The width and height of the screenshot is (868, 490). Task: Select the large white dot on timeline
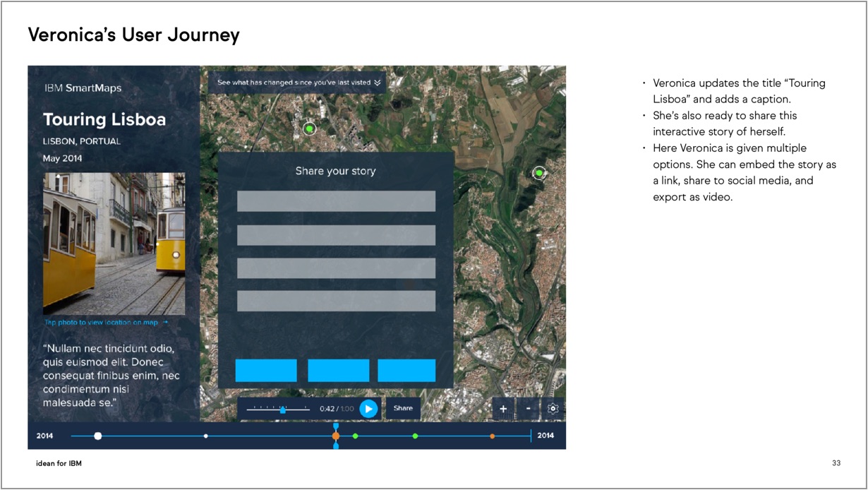(98, 436)
